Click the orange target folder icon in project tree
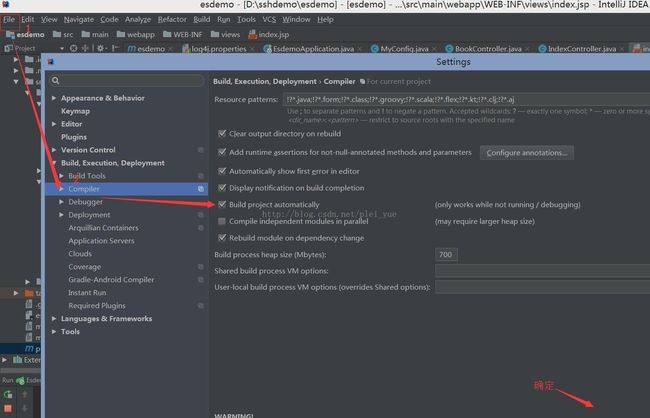The height and width of the screenshot is (418, 650). tap(29, 293)
